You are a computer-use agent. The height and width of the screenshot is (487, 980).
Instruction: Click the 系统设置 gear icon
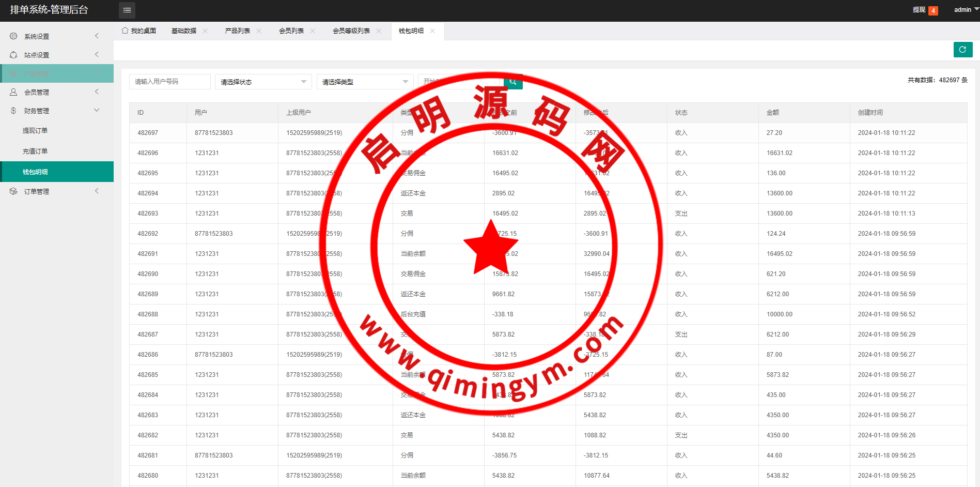[x=13, y=36]
